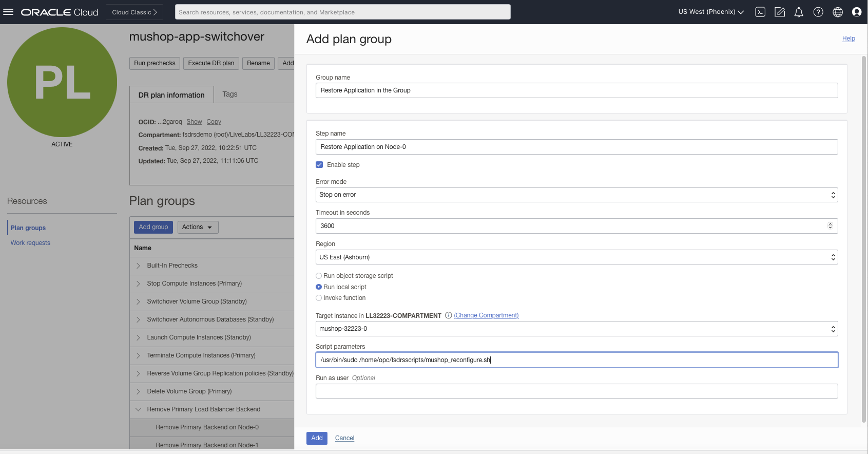Click the Run as user input field
868x454 pixels.
(576, 391)
